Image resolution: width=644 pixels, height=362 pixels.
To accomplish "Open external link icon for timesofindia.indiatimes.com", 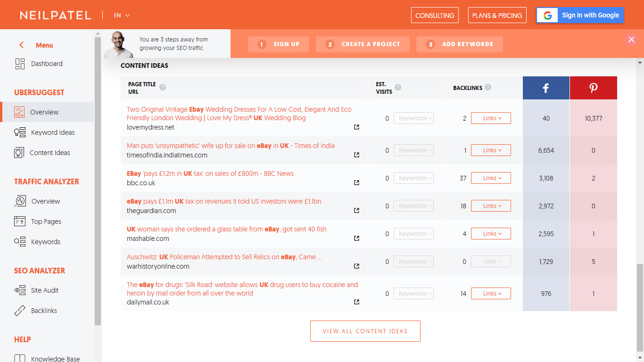I will [x=356, y=155].
